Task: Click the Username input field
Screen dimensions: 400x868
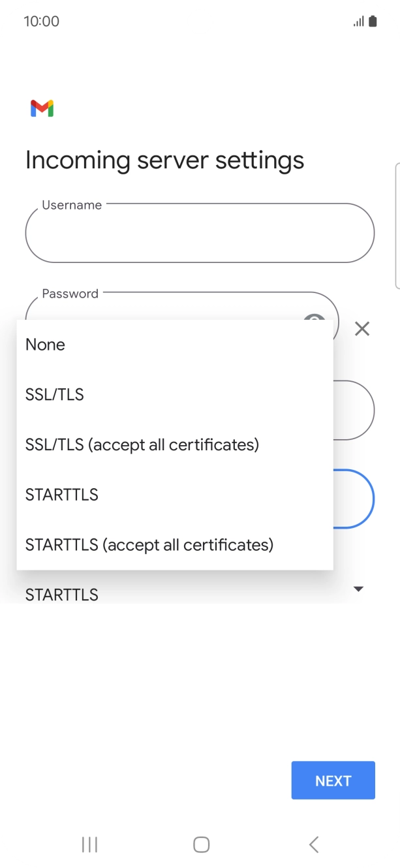Action: click(x=200, y=233)
